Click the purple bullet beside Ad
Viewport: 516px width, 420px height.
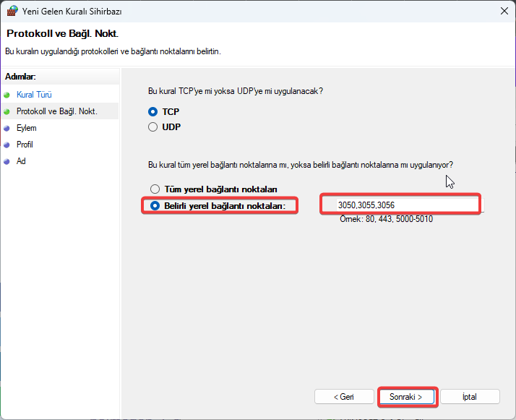[7, 161]
